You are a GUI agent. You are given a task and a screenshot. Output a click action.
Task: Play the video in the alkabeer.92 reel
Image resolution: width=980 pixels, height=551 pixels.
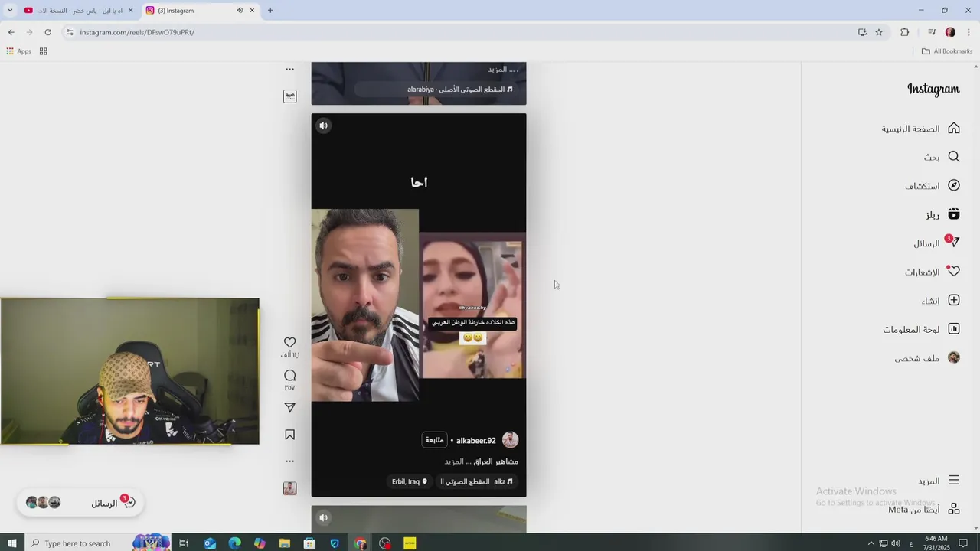(x=419, y=305)
